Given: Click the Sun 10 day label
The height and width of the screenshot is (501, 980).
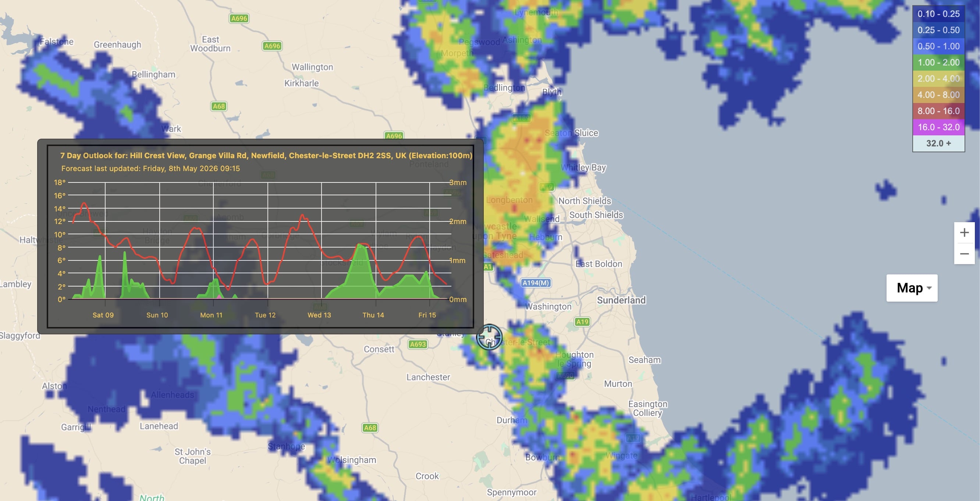Looking at the screenshot, I should (157, 315).
